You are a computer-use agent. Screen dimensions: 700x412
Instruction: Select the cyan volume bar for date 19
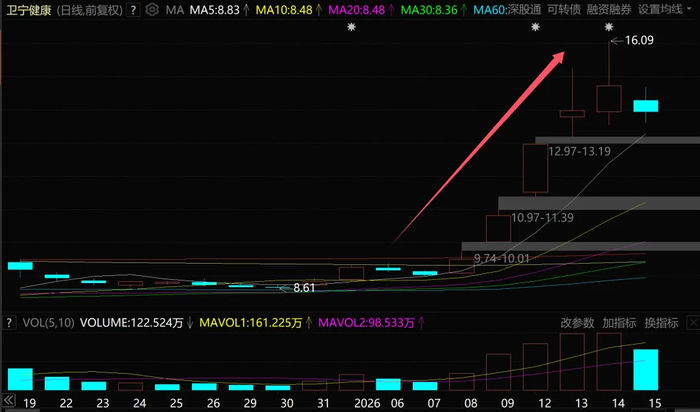coord(20,379)
